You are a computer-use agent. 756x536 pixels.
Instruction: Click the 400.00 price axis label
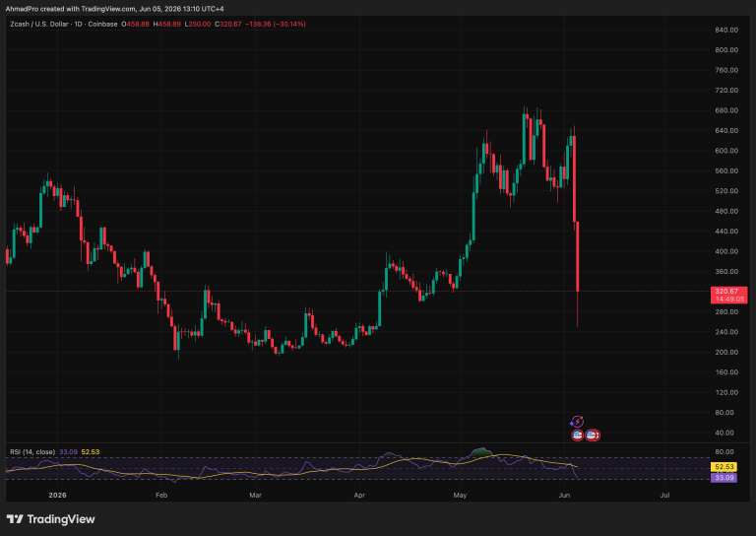[726, 251]
